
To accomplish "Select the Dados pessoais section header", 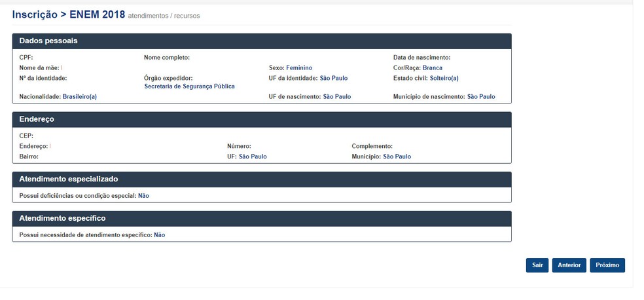I will coord(48,41).
